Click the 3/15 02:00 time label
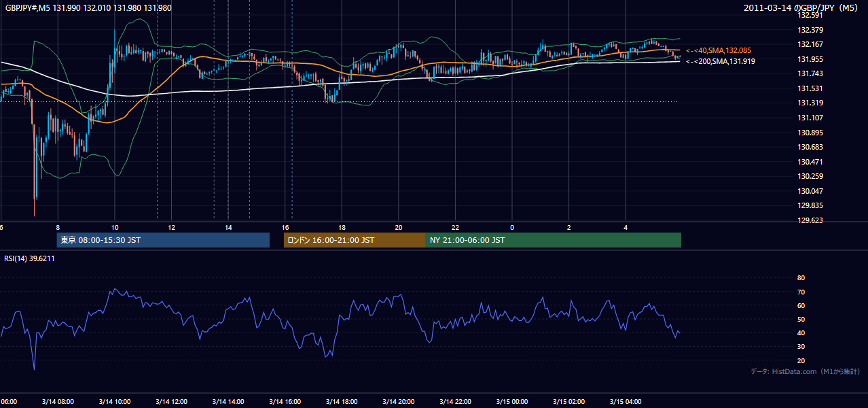 pos(569,401)
